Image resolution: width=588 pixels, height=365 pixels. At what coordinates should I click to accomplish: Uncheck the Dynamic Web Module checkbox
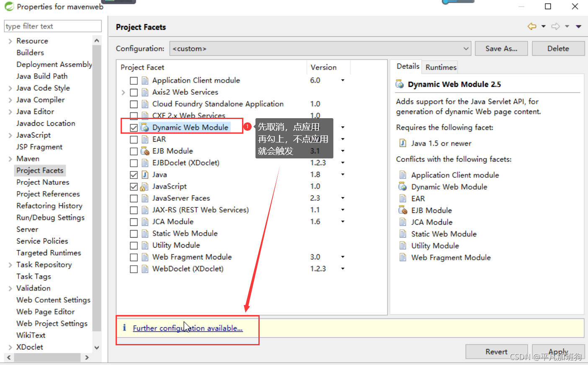[x=134, y=127]
